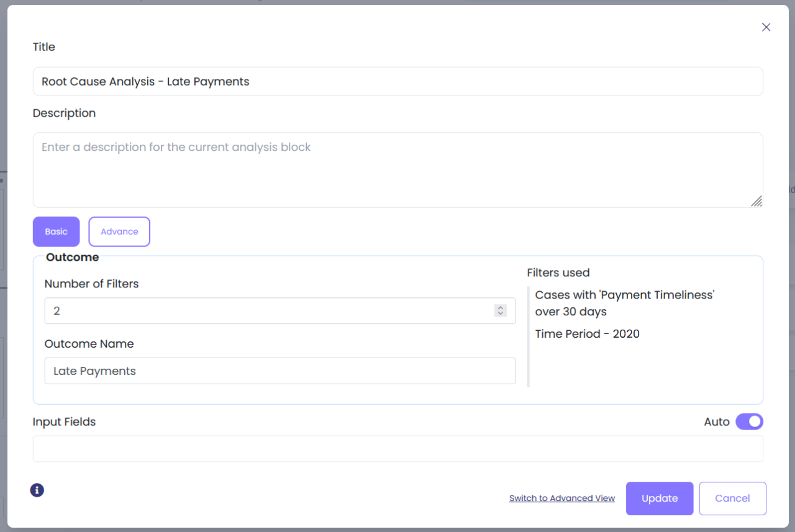Toggle the Auto input fields switch

pyautogui.click(x=749, y=422)
